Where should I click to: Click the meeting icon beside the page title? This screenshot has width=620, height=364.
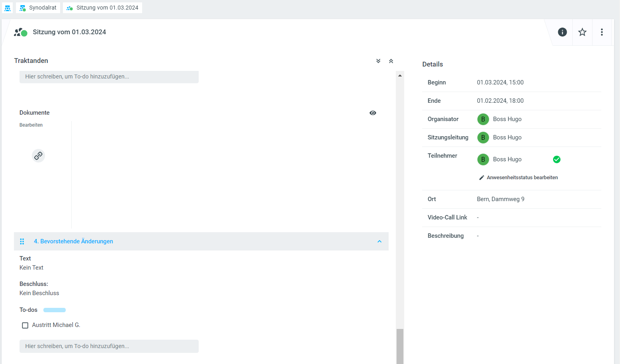(20, 32)
